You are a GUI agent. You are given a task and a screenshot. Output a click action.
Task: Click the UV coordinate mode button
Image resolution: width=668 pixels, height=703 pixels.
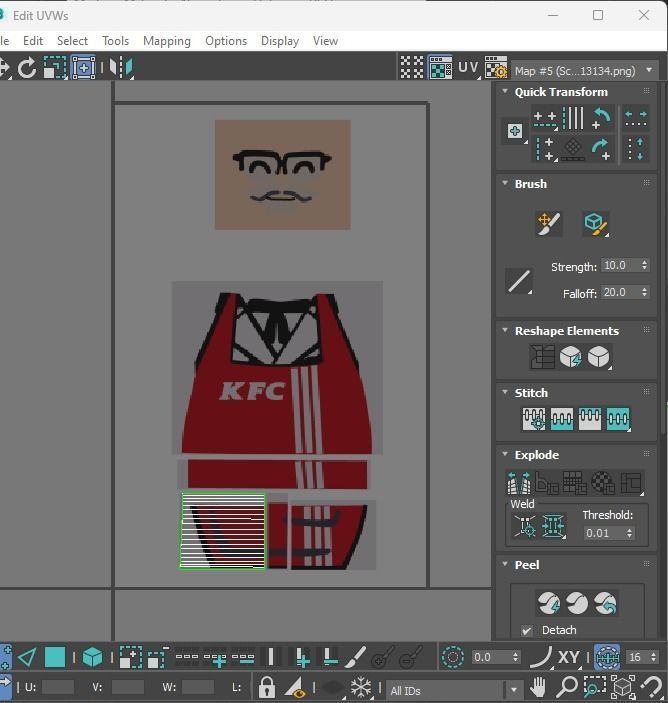click(468, 68)
